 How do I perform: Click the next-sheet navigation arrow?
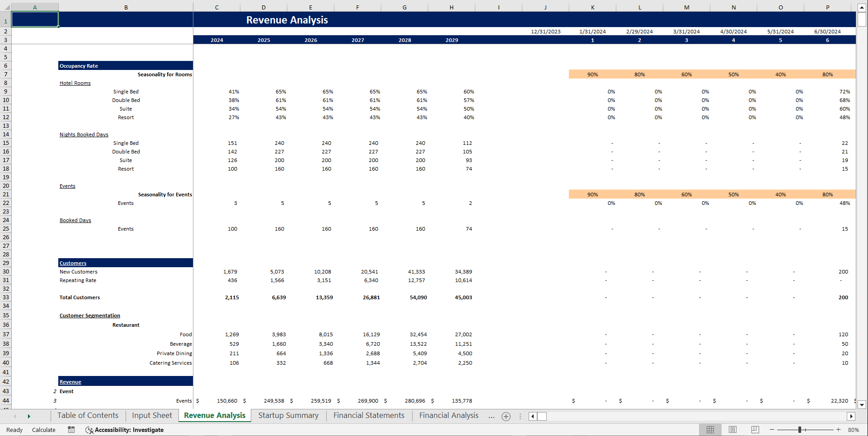click(29, 416)
